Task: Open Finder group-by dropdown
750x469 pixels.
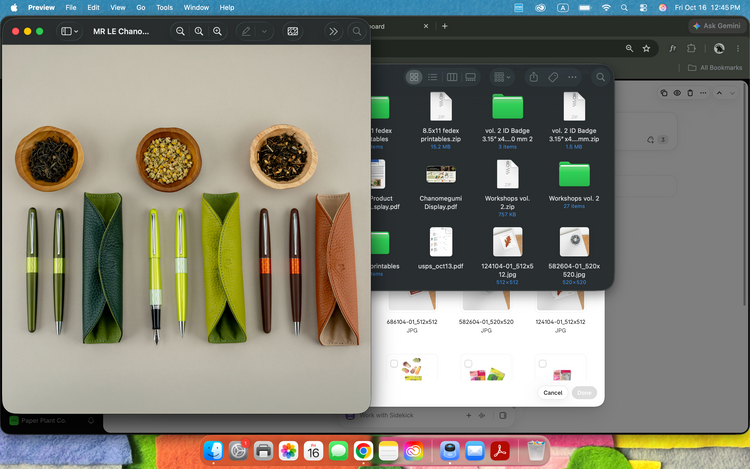Action: 502,77
